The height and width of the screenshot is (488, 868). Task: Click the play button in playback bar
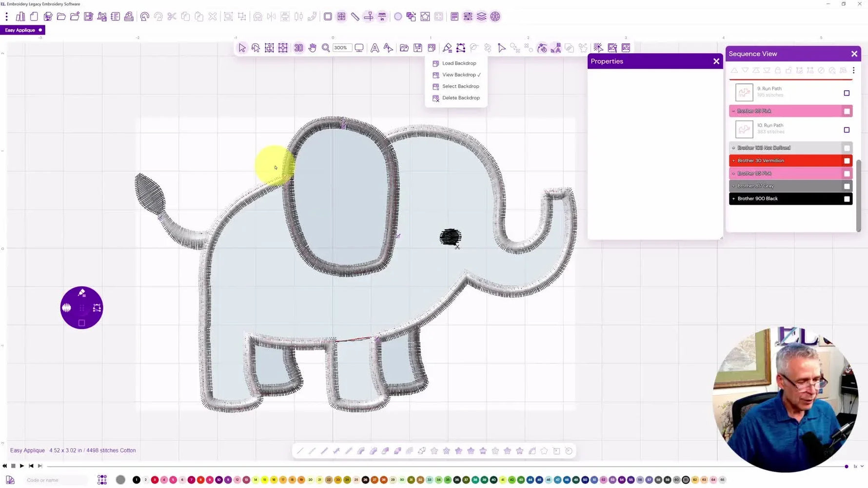22,466
